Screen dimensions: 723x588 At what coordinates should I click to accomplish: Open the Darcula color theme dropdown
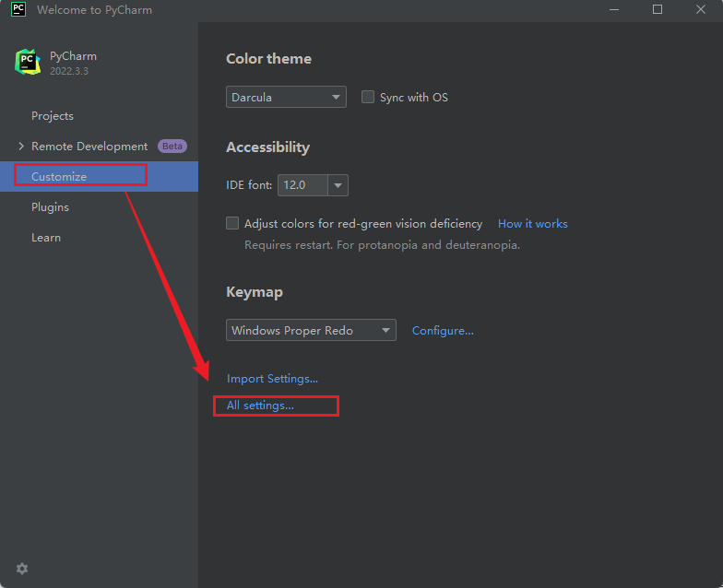286,97
